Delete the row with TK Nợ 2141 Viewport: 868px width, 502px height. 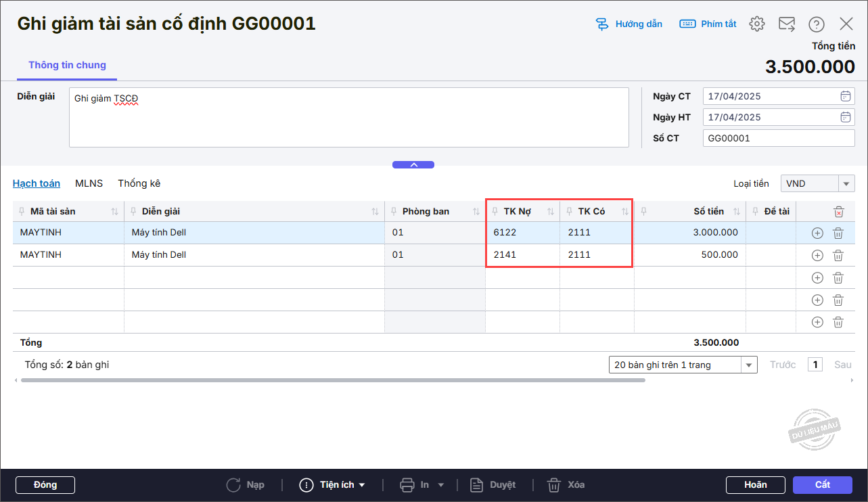coord(838,256)
